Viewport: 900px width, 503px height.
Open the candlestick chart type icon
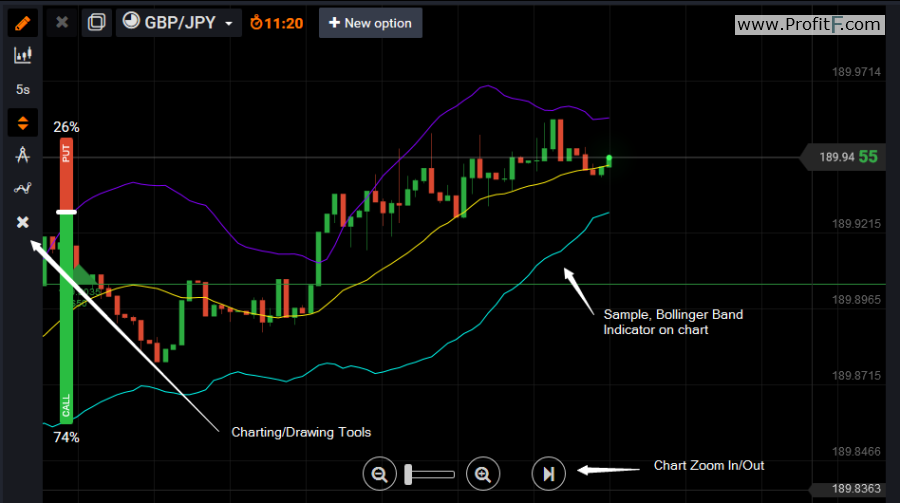tap(22, 56)
